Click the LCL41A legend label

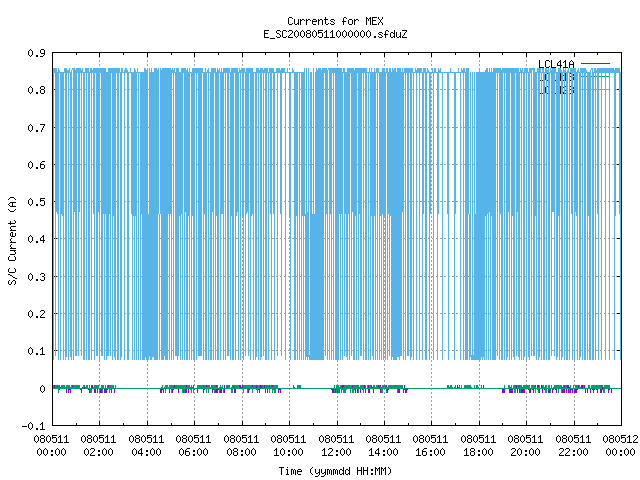(556, 64)
